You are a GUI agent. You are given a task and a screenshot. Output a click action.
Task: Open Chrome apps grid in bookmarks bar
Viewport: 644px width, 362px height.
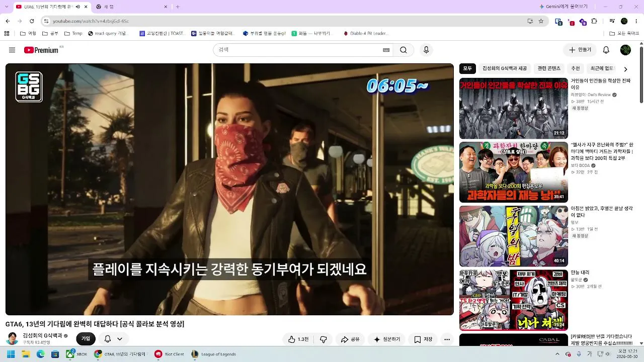click(x=7, y=34)
